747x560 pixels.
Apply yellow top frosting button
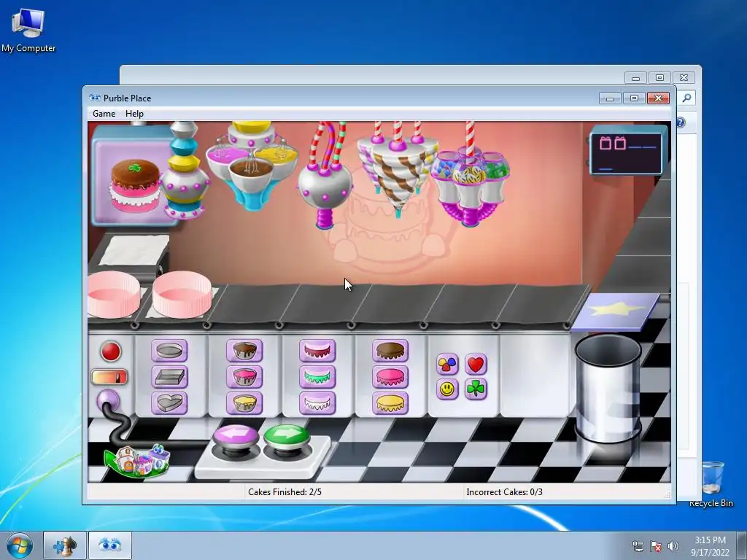click(390, 402)
